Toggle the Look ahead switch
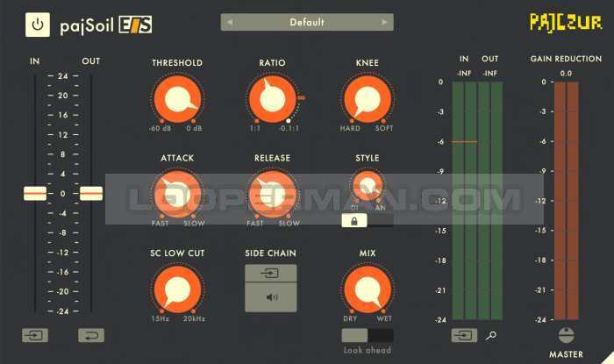 click(x=368, y=335)
